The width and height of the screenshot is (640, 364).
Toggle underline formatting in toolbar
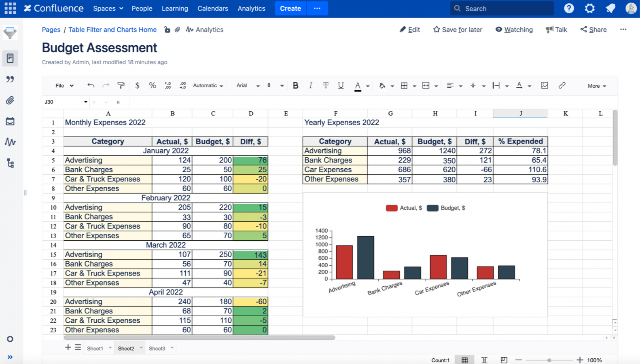[x=341, y=85]
